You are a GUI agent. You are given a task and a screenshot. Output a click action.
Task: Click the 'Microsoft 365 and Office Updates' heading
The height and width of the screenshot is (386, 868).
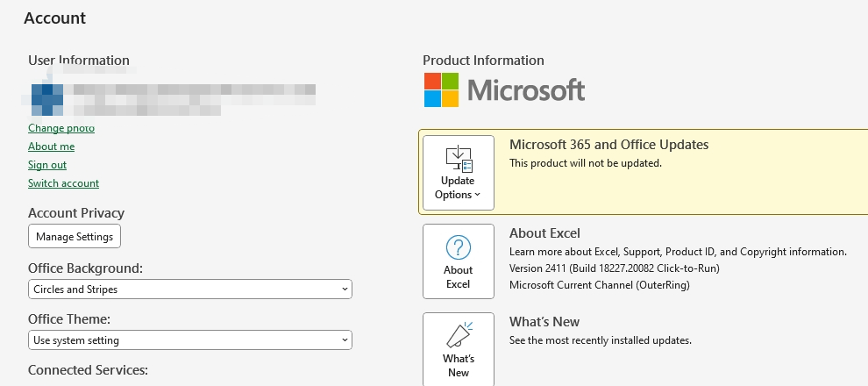coord(609,145)
